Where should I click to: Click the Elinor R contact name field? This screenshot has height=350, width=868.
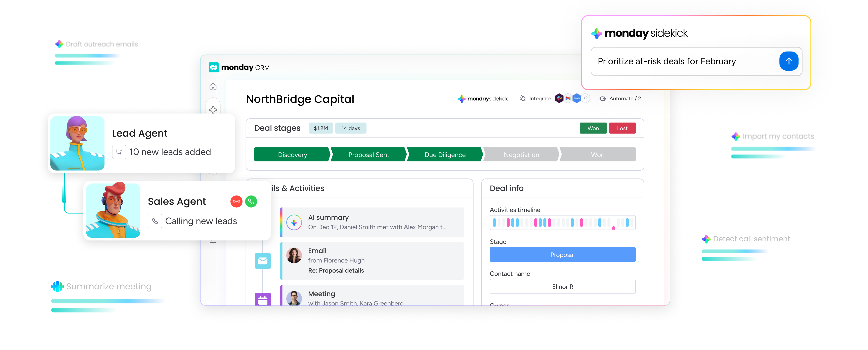[562, 287]
